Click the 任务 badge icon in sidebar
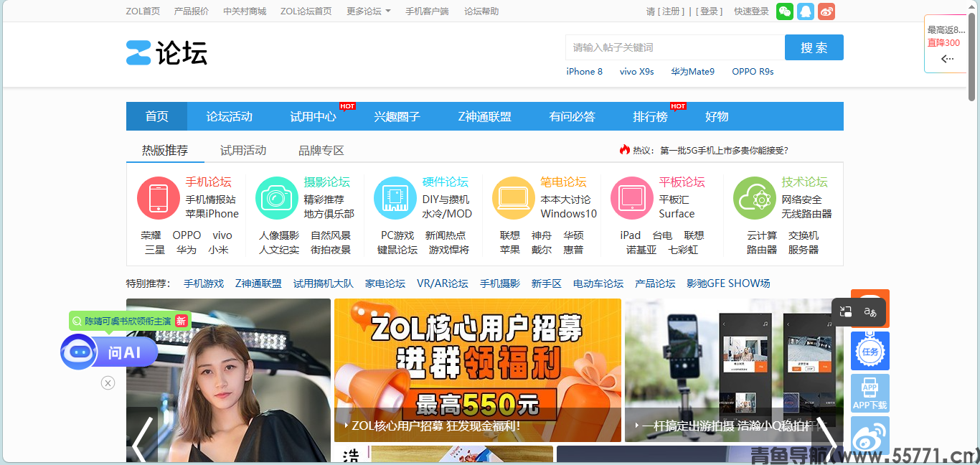Image resolution: width=980 pixels, height=465 pixels. click(870, 351)
